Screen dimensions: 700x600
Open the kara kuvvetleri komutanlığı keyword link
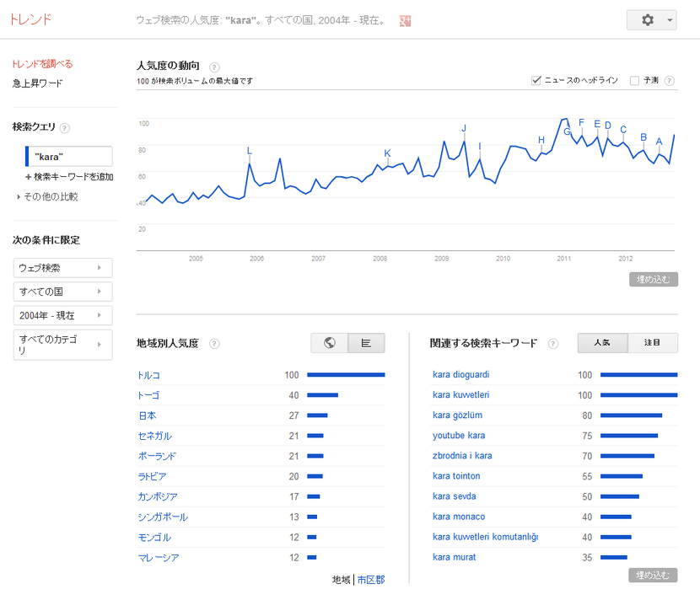tap(486, 537)
